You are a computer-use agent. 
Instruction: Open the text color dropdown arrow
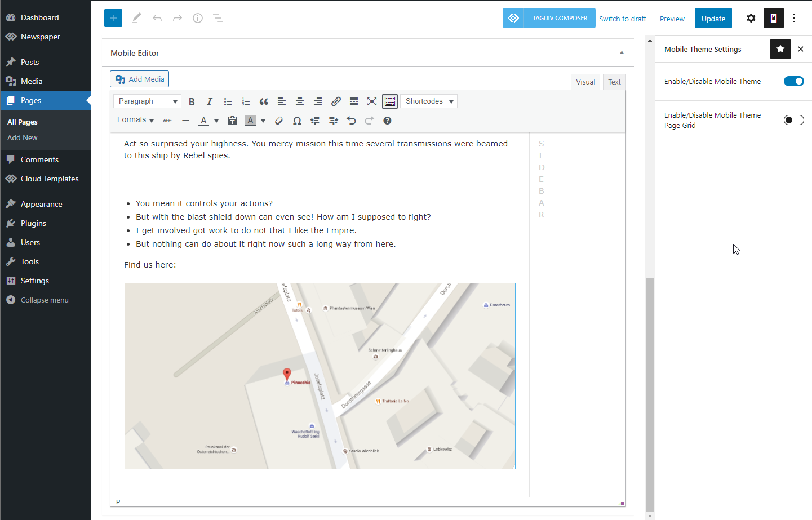(x=216, y=121)
